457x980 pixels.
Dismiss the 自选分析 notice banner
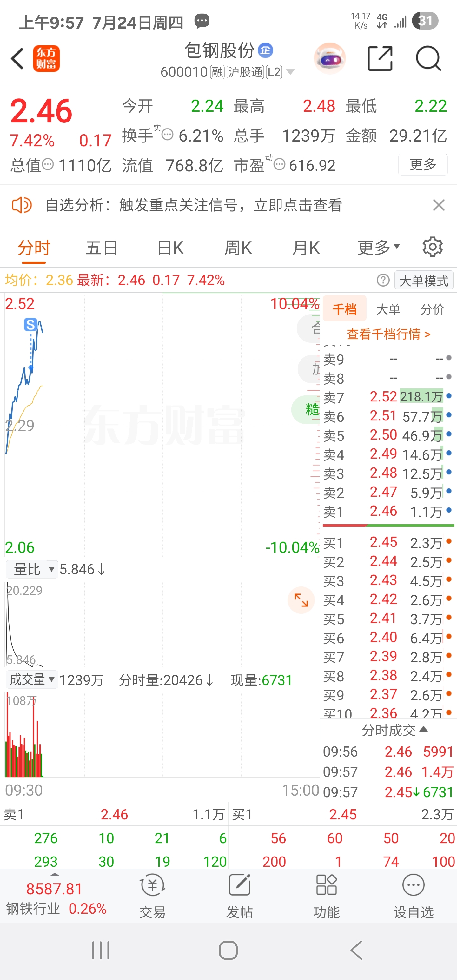439,205
